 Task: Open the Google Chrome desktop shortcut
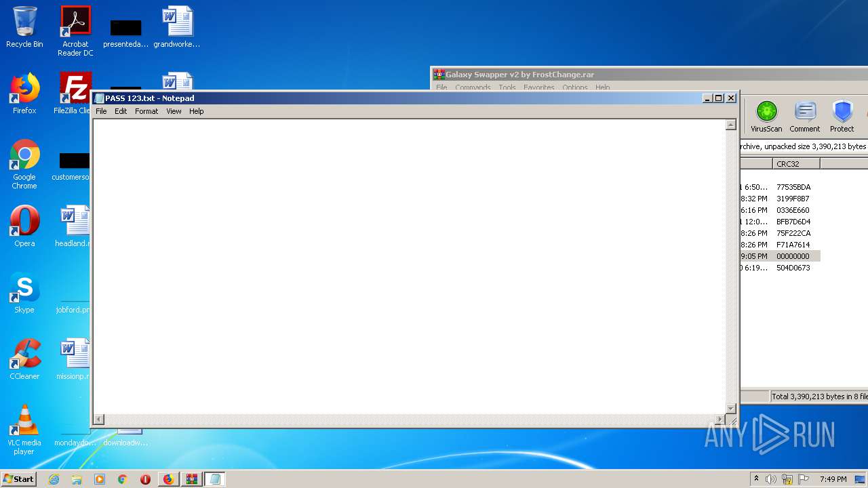[x=24, y=164]
